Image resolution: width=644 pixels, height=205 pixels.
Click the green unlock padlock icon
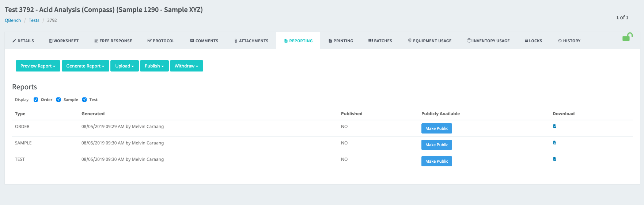pyautogui.click(x=627, y=37)
